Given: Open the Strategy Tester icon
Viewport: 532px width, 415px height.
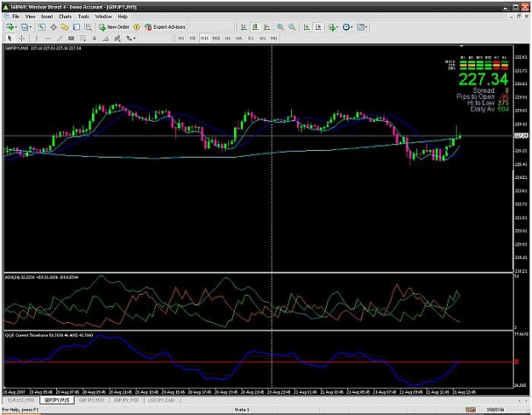Looking at the screenshot, I should 88,26.
